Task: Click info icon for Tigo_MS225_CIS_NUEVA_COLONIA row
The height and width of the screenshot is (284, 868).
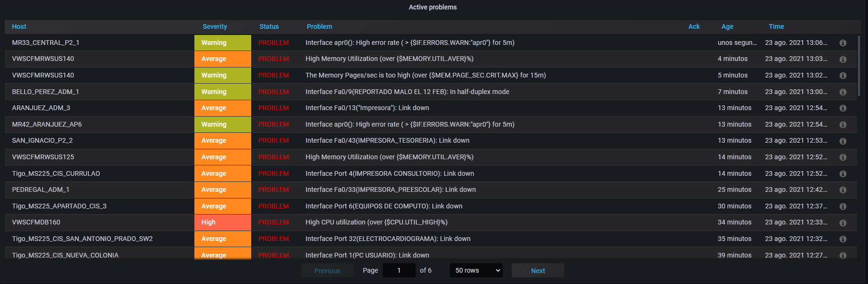Action: point(843,256)
